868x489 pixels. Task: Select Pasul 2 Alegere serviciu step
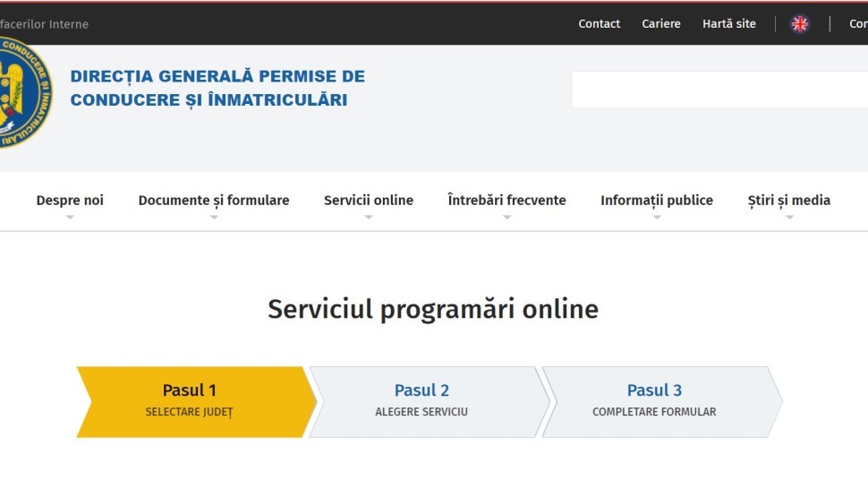[428, 402]
